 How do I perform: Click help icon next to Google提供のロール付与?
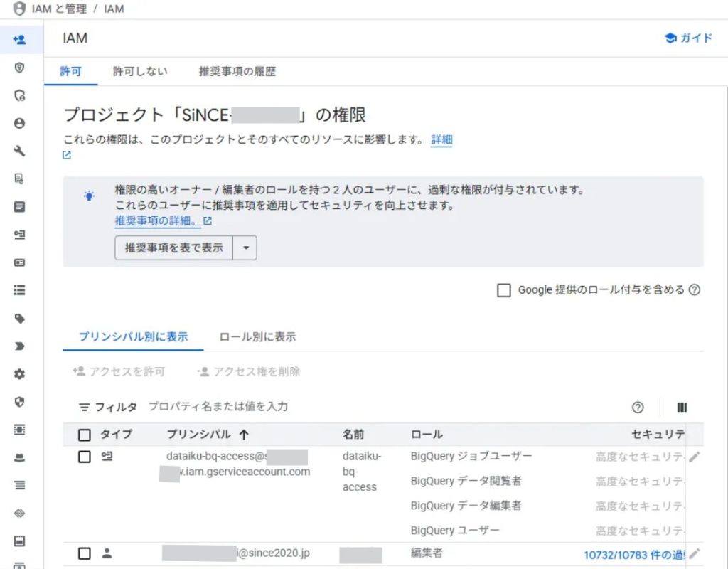pyautogui.click(x=695, y=290)
